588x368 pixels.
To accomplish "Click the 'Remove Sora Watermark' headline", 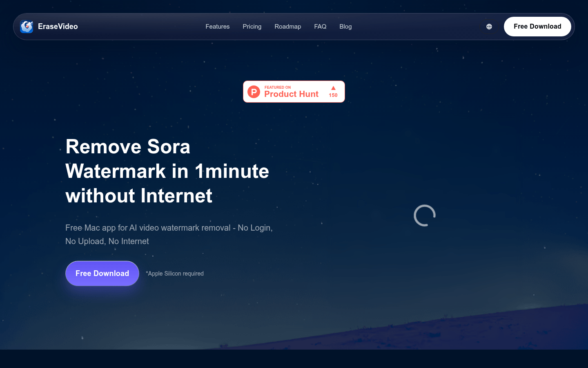I will 128,147.
